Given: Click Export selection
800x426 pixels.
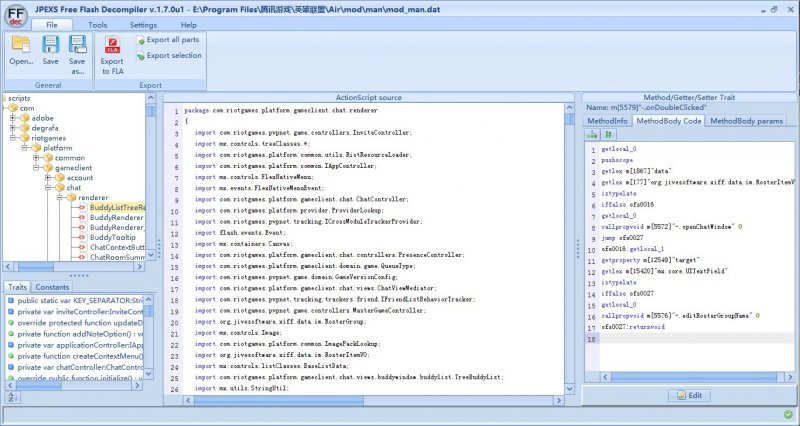Looking at the screenshot, I should click(x=169, y=56).
